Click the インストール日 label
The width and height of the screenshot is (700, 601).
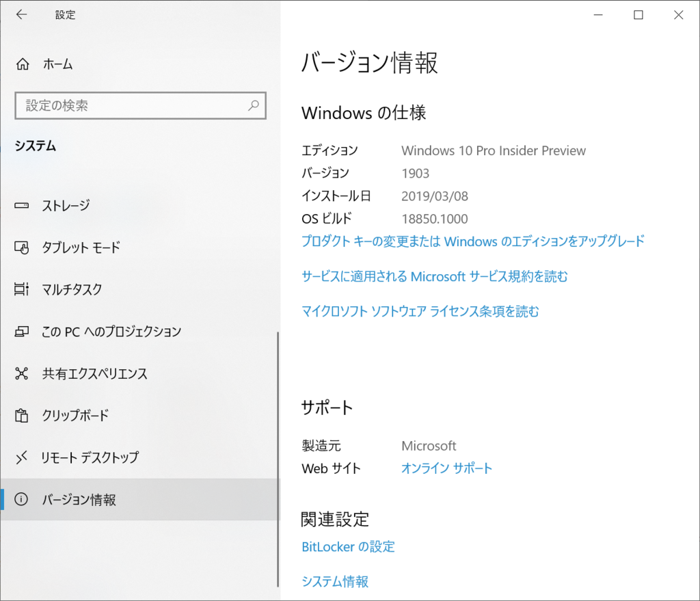tap(336, 196)
